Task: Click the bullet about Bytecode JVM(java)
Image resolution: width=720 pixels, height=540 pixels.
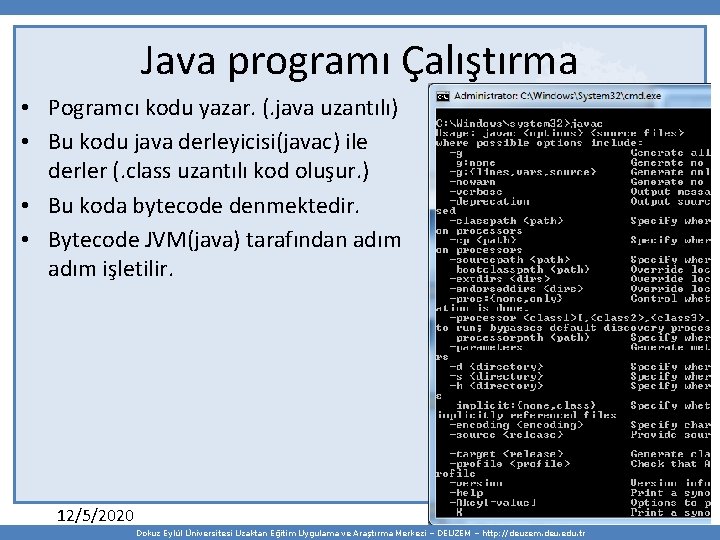Action: (x=225, y=254)
